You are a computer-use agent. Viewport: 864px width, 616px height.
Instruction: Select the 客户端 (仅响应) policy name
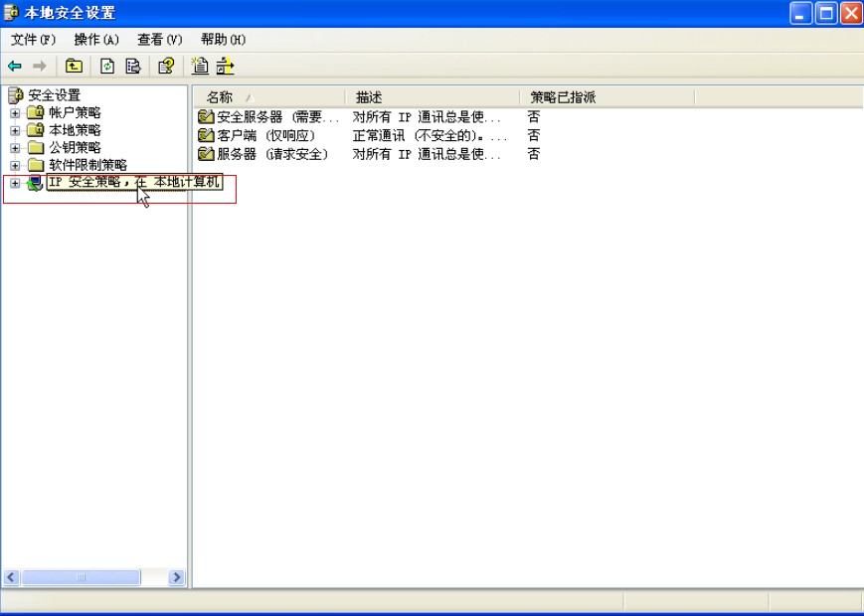[266, 135]
